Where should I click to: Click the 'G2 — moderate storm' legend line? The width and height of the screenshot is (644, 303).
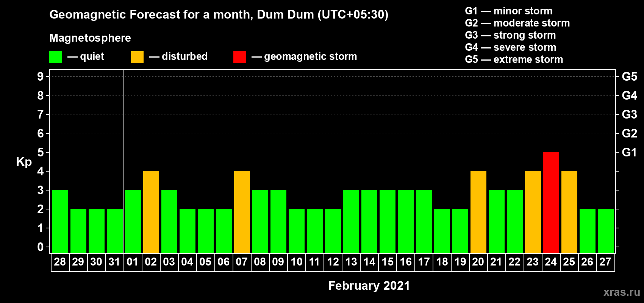coord(517,23)
